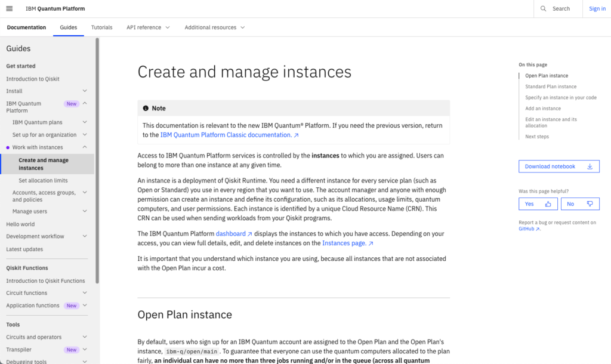This screenshot has width=611, height=364.
Task: Expand the Manage users section
Action: click(85, 211)
